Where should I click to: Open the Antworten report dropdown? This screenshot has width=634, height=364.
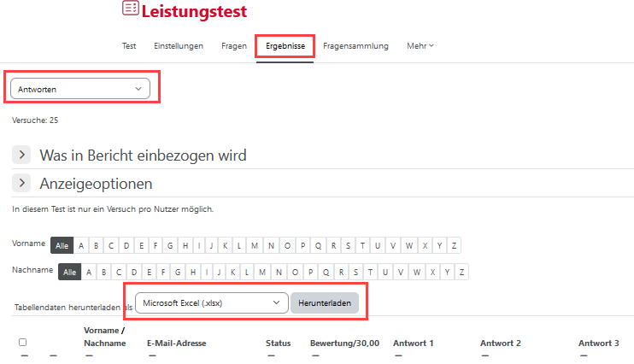coord(80,88)
